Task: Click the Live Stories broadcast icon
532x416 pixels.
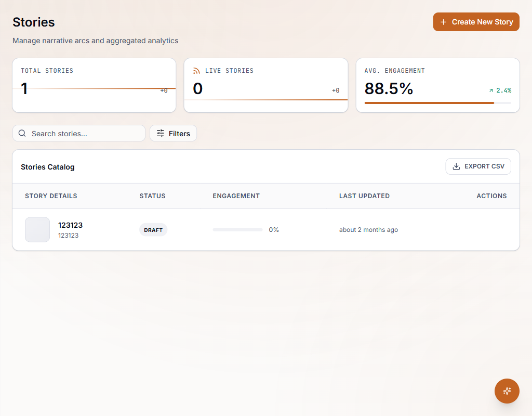Action: click(196, 71)
